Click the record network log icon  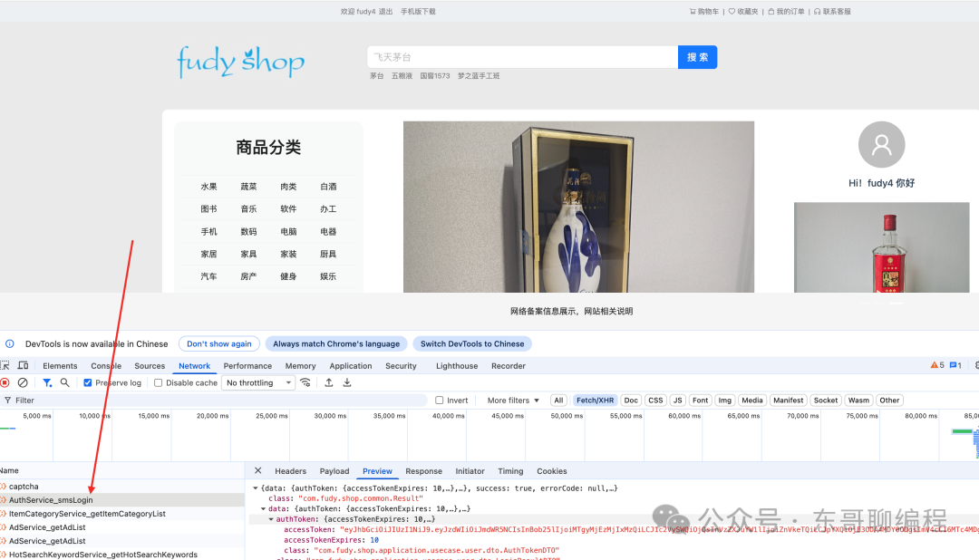[5, 382]
